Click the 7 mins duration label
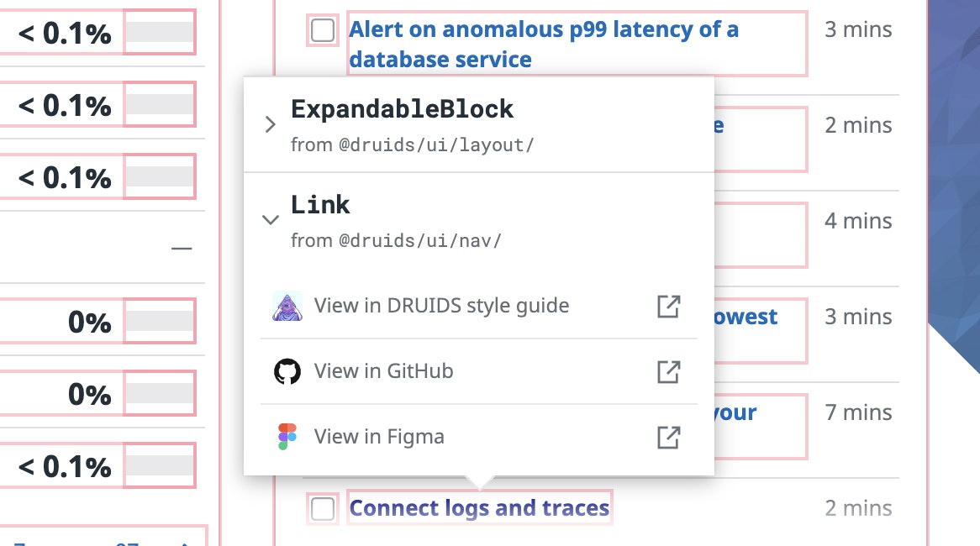980x546 pixels. (858, 412)
